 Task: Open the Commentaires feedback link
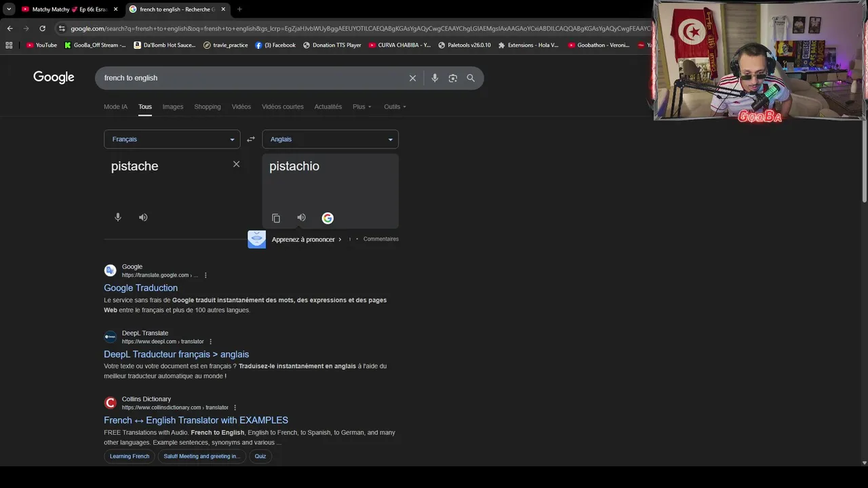click(381, 239)
